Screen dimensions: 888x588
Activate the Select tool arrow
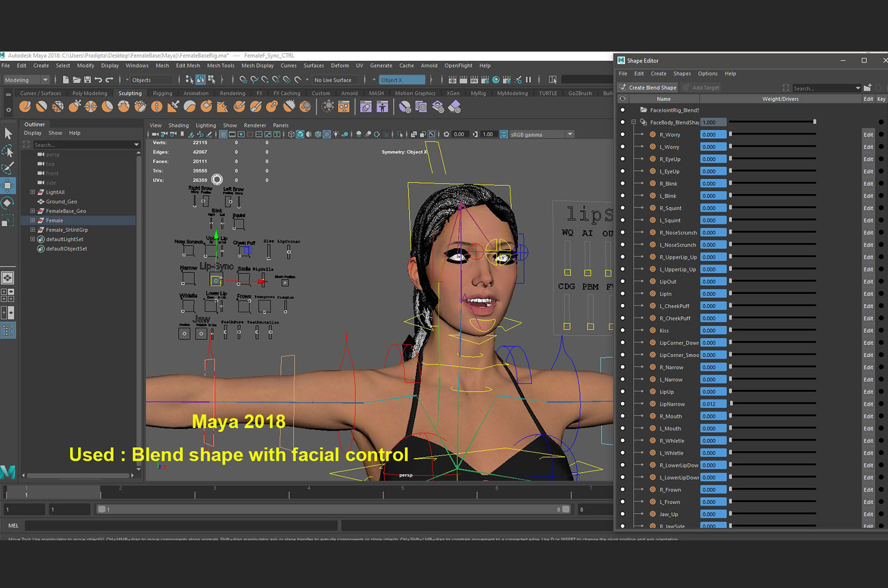[8, 133]
